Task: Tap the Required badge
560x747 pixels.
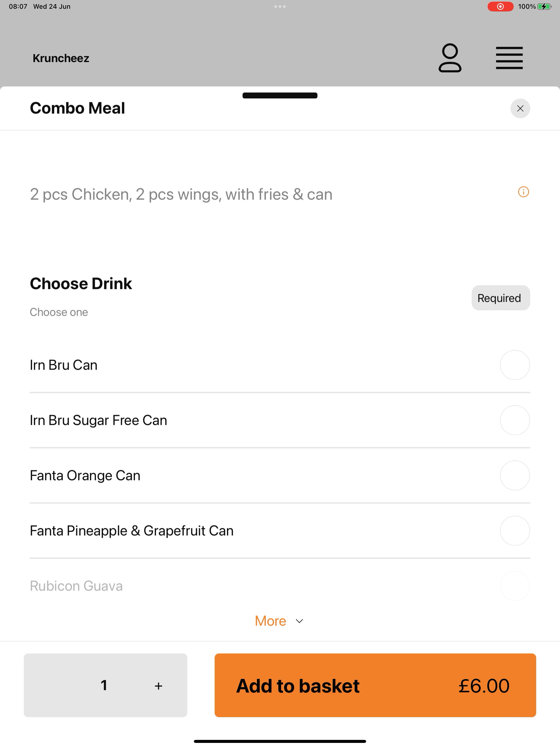Action: [501, 298]
